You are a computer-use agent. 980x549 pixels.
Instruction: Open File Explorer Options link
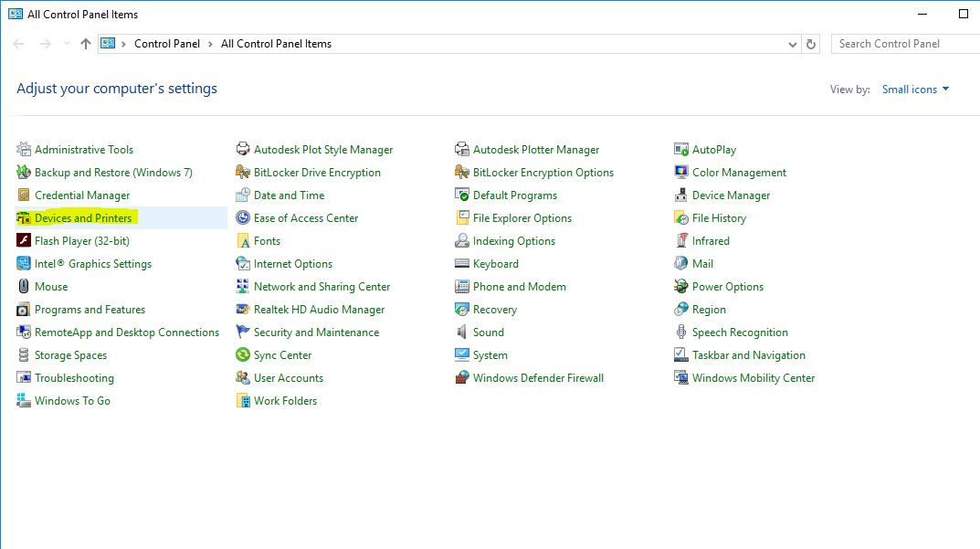point(522,218)
